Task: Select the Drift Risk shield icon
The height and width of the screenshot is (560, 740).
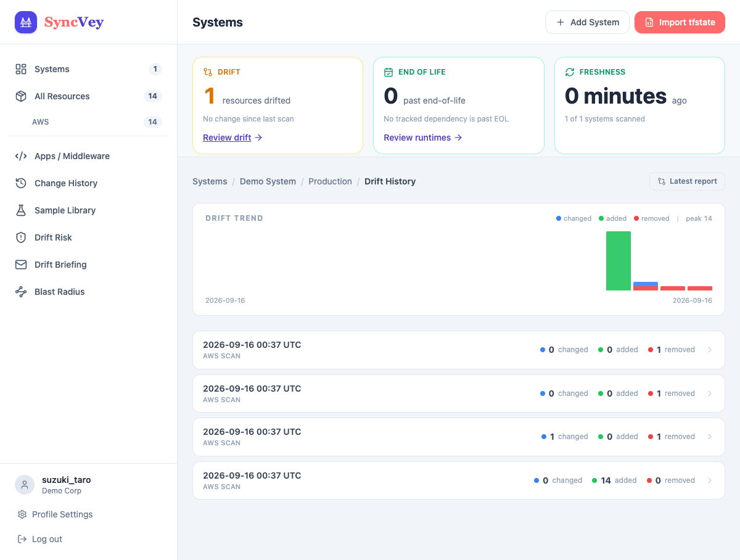Action: coord(21,237)
